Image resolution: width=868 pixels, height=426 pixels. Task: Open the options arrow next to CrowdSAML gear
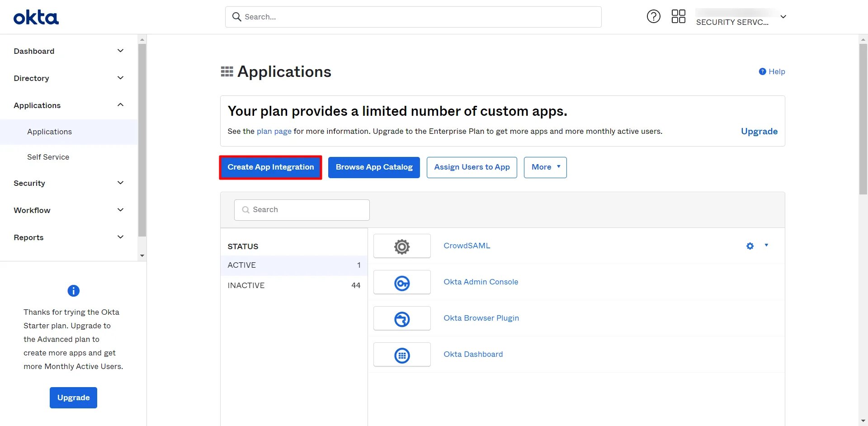click(766, 246)
